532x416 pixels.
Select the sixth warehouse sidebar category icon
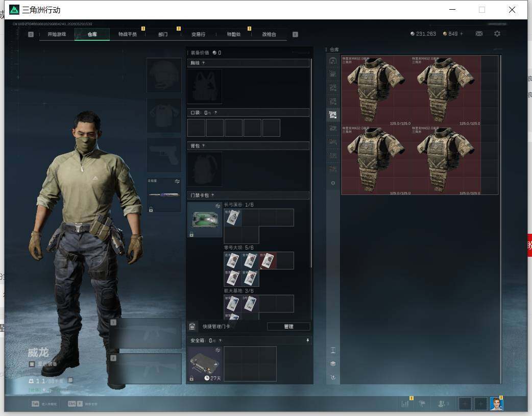coord(333,128)
